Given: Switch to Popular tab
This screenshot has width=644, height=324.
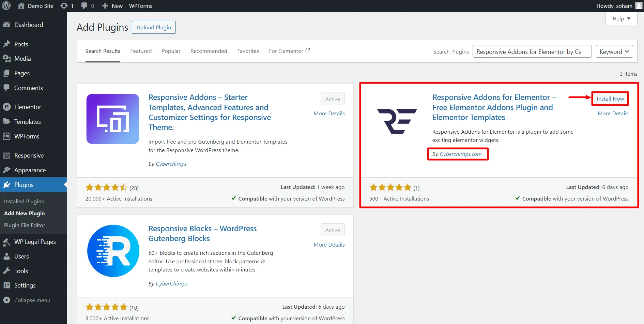Looking at the screenshot, I should pyautogui.click(x=171, y=51).
